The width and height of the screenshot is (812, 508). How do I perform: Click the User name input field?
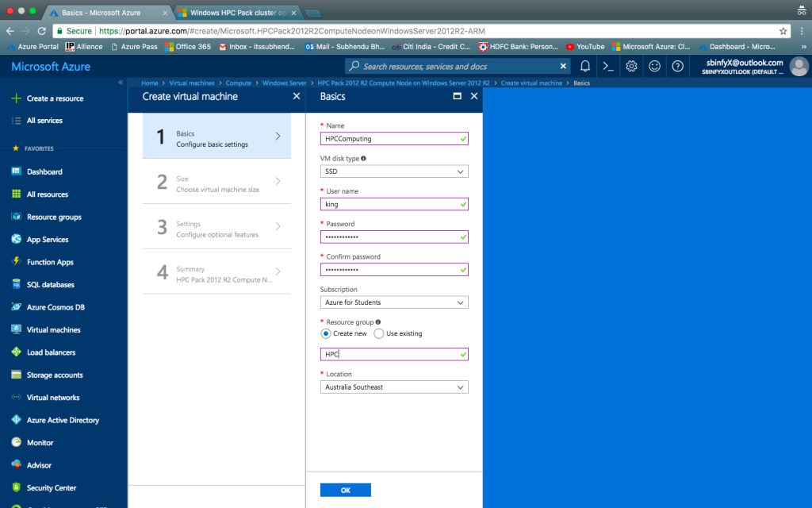394,204
